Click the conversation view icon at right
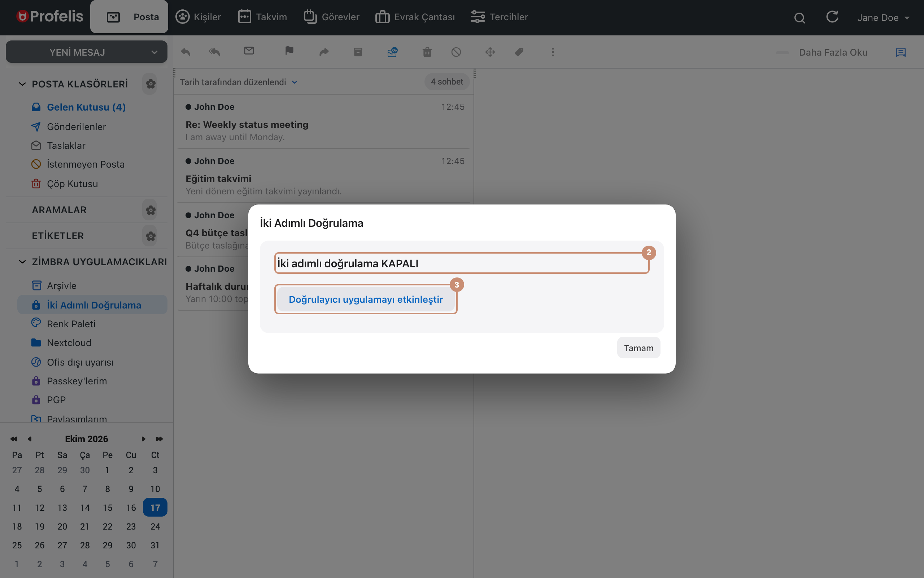The image size is (924, 578). point(901,52)
